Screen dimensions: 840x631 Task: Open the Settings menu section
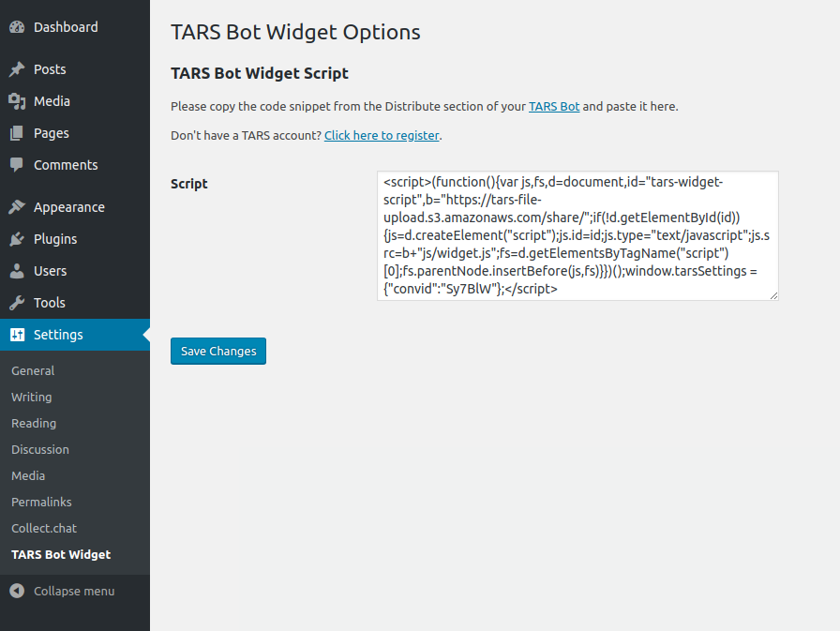(58, 335)
